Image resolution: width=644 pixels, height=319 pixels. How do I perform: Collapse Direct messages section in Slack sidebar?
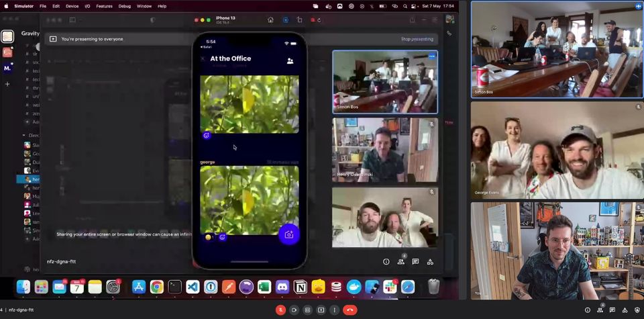click(23, 135)
